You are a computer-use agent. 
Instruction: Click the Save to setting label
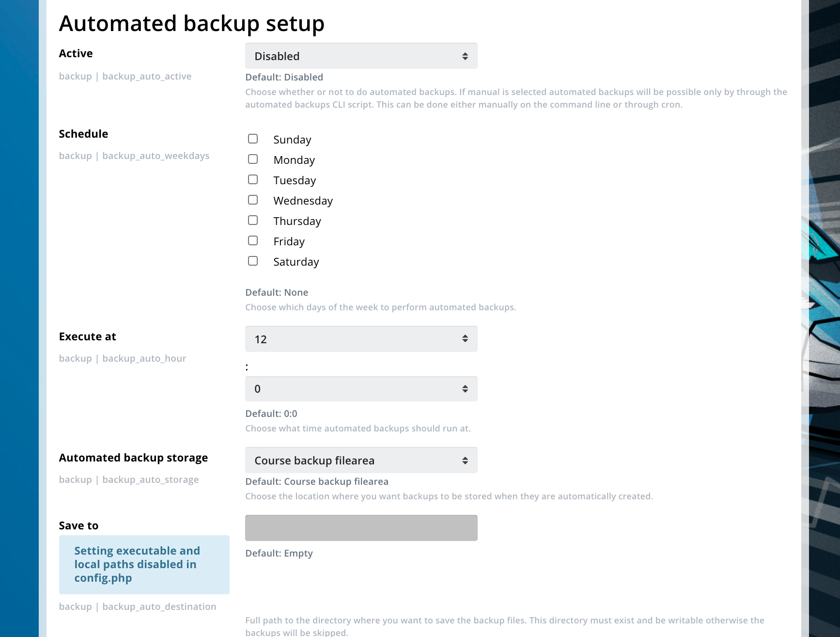[x=78, y=526]
